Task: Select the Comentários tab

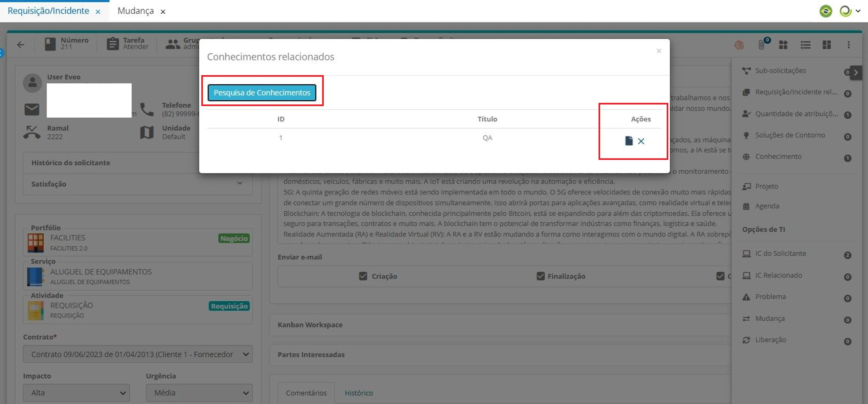Action: click(306, 393)
